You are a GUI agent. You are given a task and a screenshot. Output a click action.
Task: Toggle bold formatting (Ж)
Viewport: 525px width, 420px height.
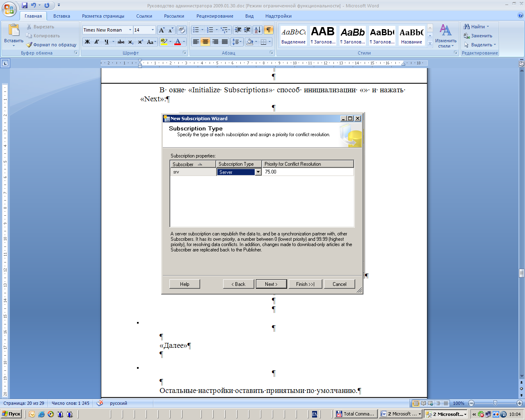pos(87,42)
